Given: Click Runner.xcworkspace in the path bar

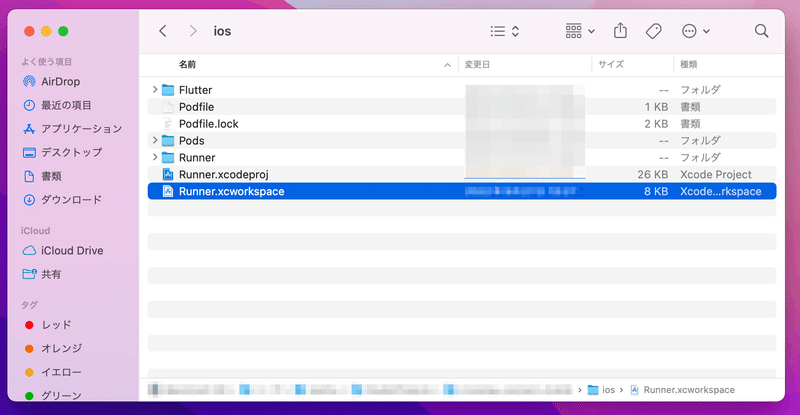Looking at the screenshot, I should [683, 389].
